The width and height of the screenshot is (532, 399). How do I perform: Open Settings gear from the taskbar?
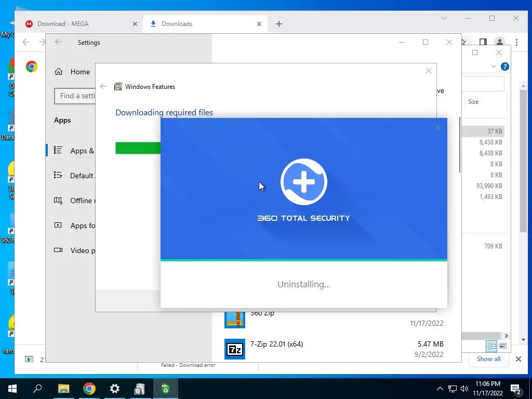point(115,389)
